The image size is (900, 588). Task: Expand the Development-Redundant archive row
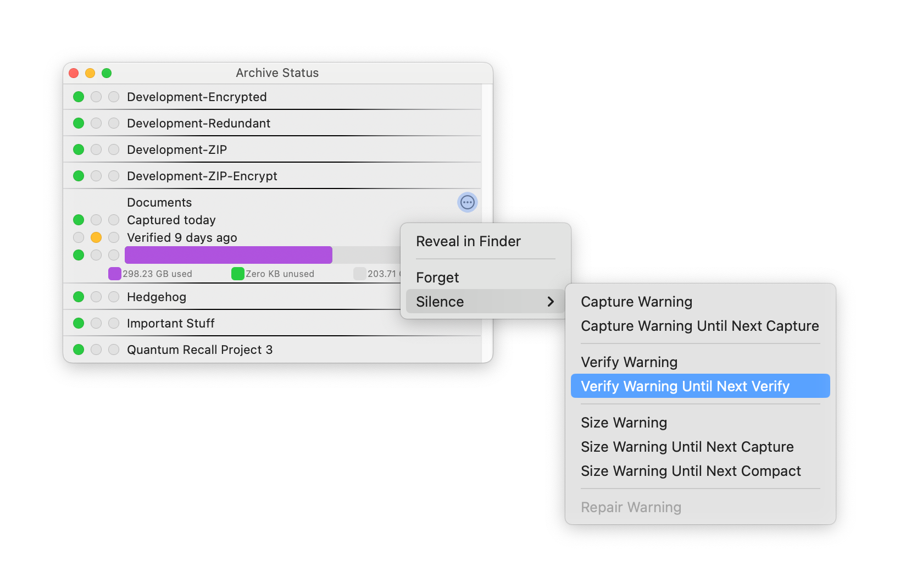pyautogui.click(x=272, y=123)
